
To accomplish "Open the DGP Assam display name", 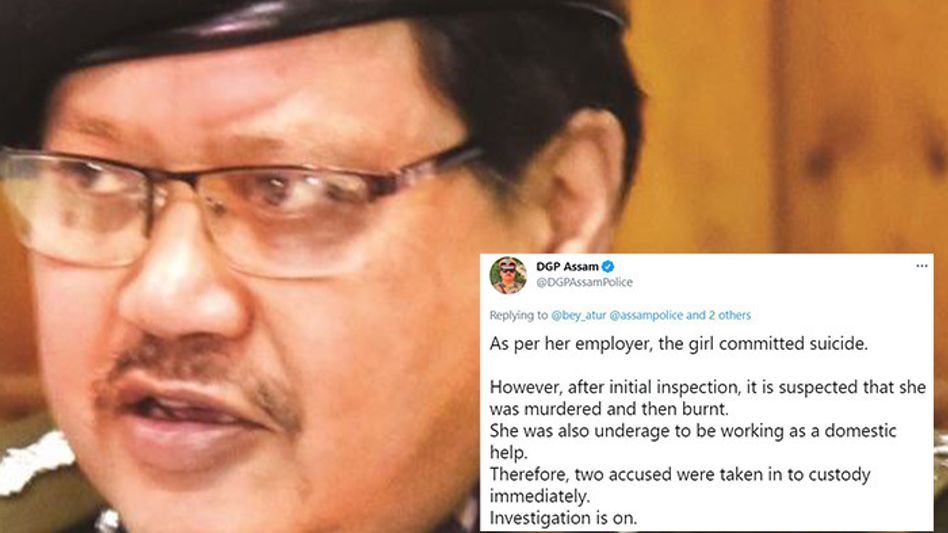I will [x=567, y=266].
